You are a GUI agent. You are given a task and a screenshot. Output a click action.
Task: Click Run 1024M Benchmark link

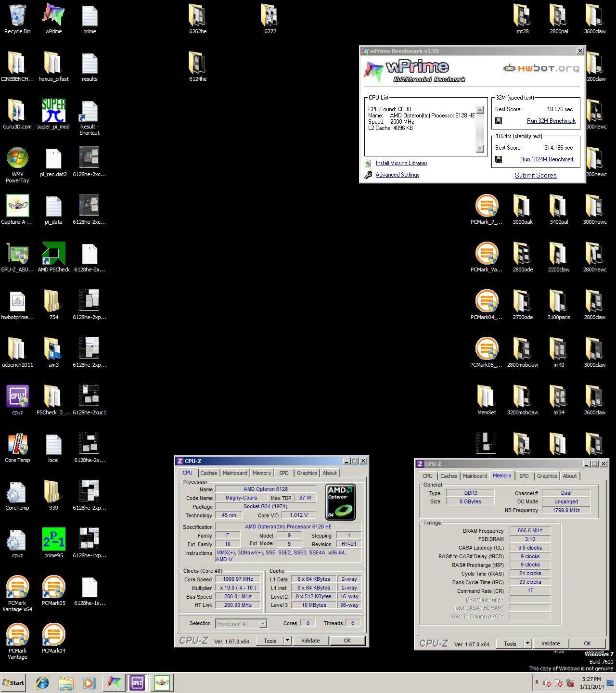(547, 159)
